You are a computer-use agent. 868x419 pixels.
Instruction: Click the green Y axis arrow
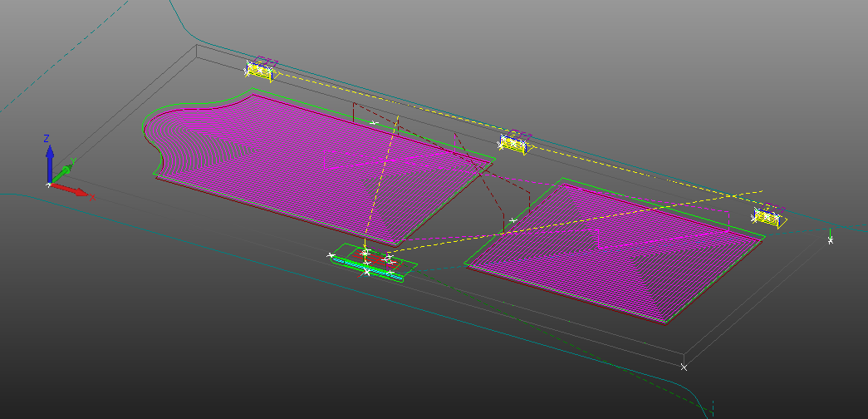[62, 172]
